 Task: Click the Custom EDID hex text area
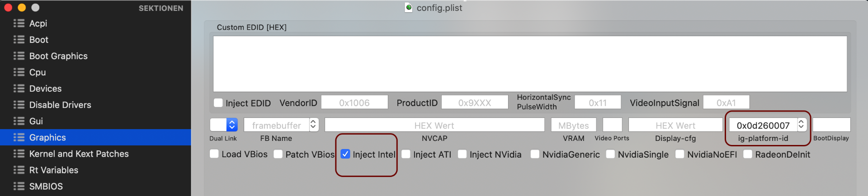coord(530,64)
